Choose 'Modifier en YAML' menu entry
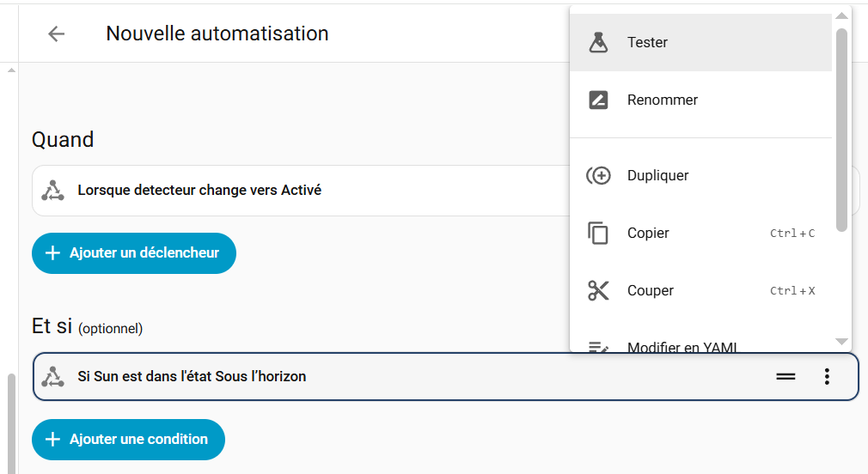 point(682,346)
